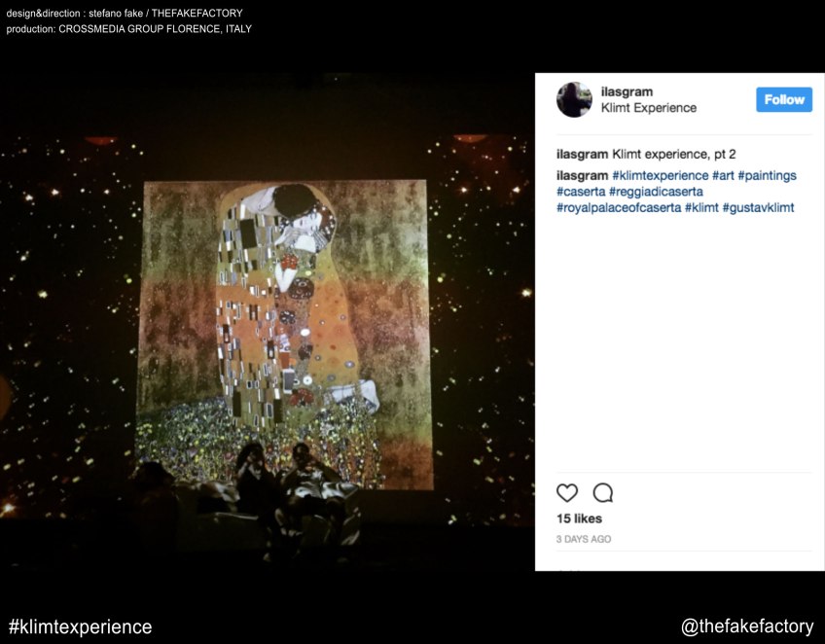
Task: Open ilasgram username in post header
Action: 627,91
